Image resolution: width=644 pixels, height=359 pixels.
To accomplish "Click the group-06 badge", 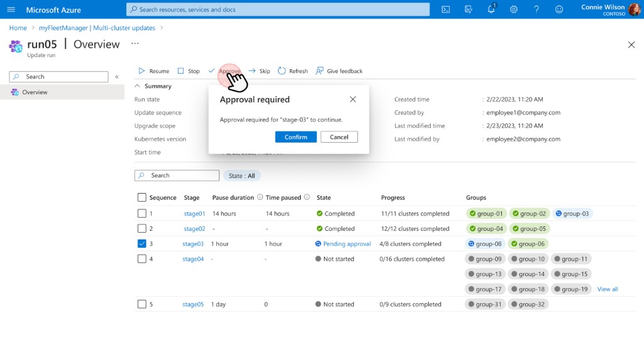I will (x=528, y=243).
